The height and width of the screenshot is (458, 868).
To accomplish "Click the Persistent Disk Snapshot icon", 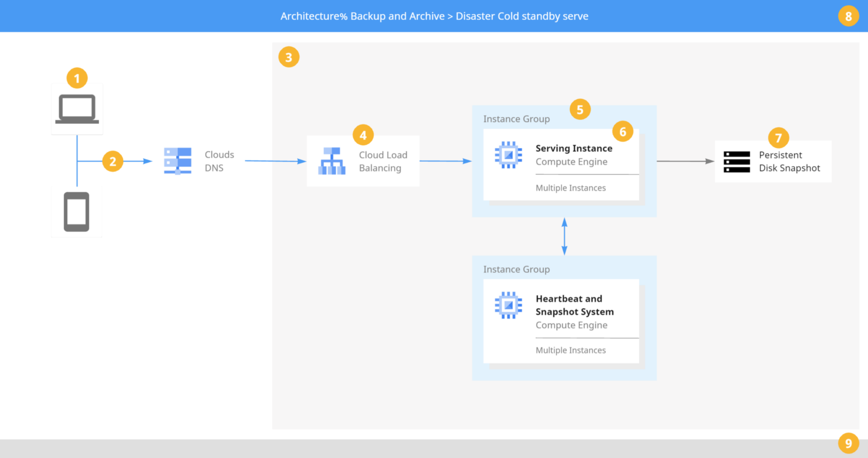I will tap(736, 161).
